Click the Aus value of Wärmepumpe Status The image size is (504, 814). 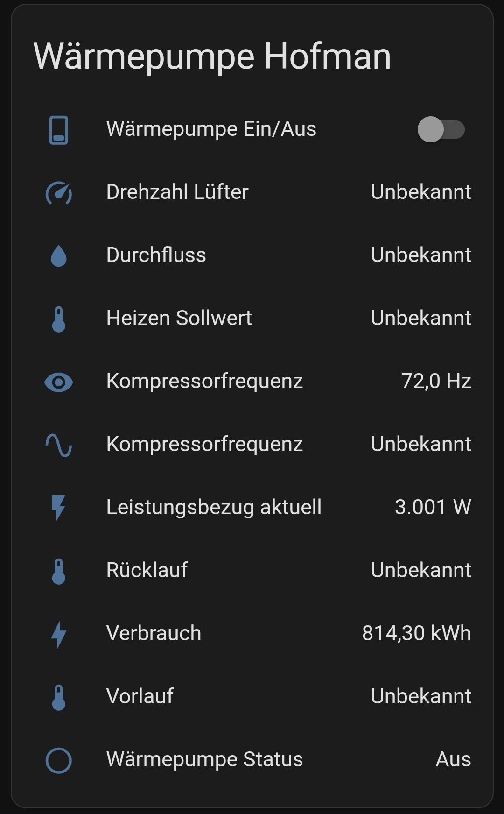coord(453,759)
